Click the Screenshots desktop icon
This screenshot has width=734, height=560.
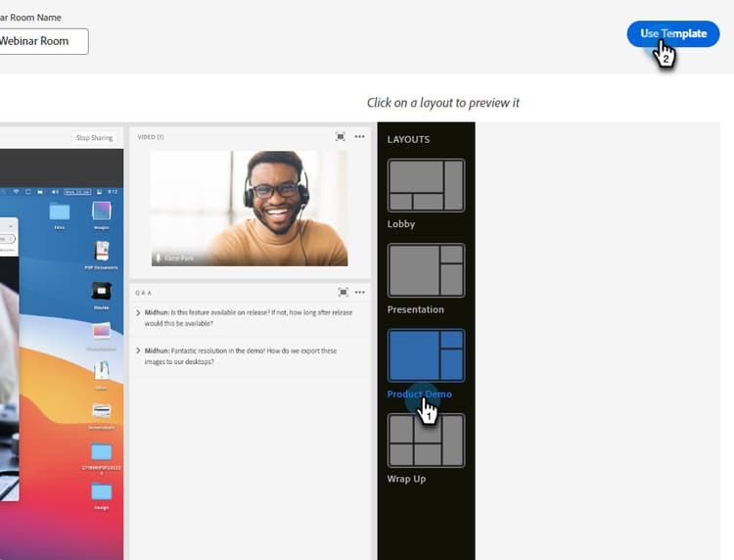coord(101,411)
